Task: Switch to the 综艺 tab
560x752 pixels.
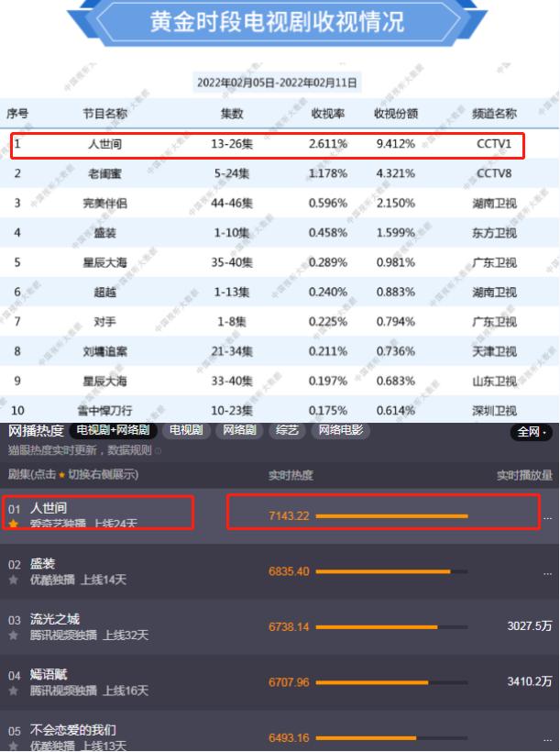Action: click(287, 430)
